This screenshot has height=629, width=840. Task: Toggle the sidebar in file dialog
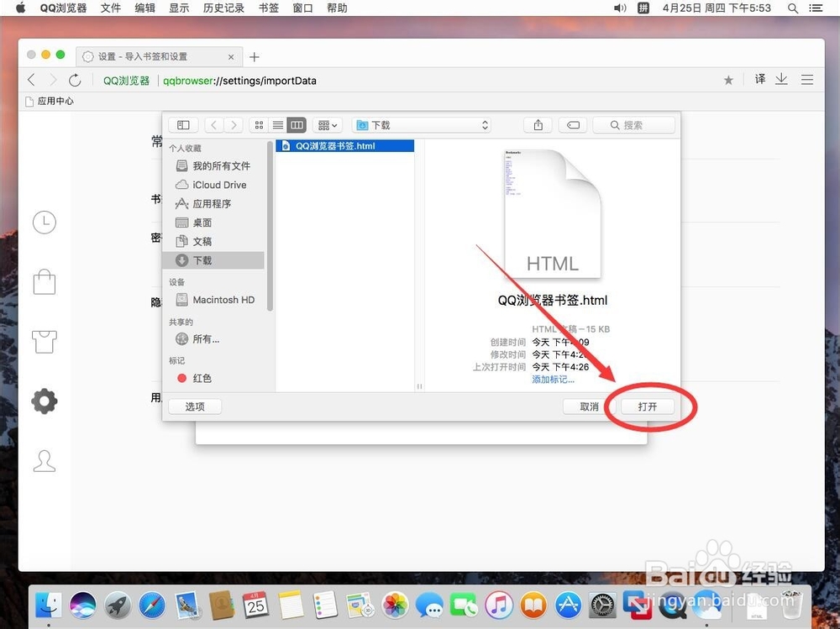[183, 125]
